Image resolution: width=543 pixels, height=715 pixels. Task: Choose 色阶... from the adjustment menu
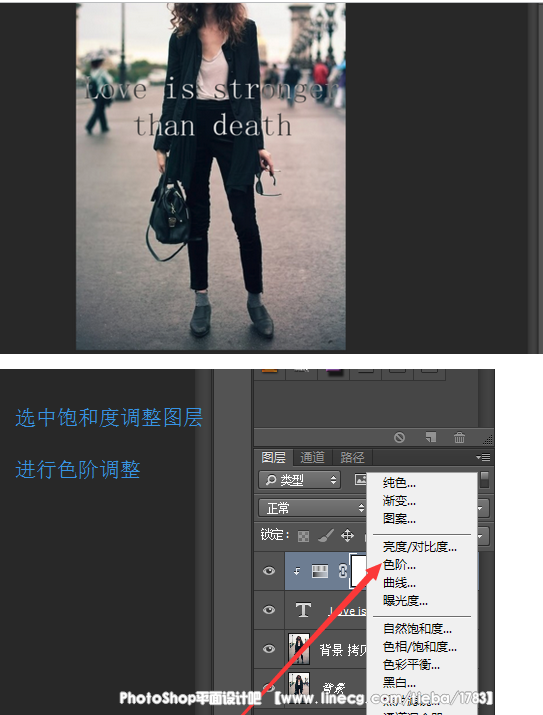(x=399, y=565)
